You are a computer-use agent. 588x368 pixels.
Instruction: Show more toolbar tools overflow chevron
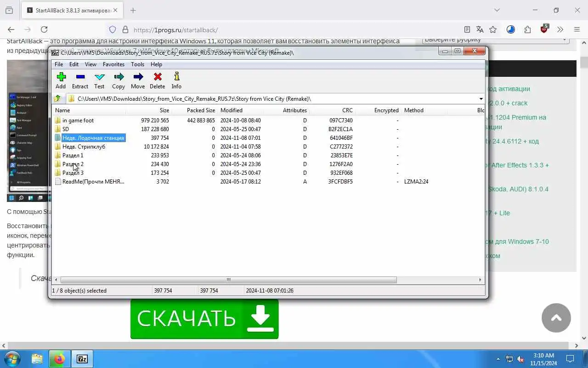coord(560,29)
